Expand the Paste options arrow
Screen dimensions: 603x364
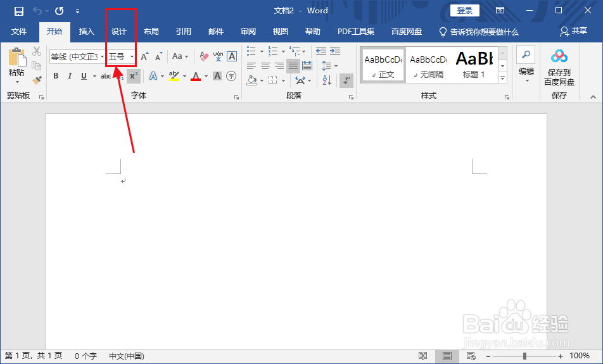17,82
